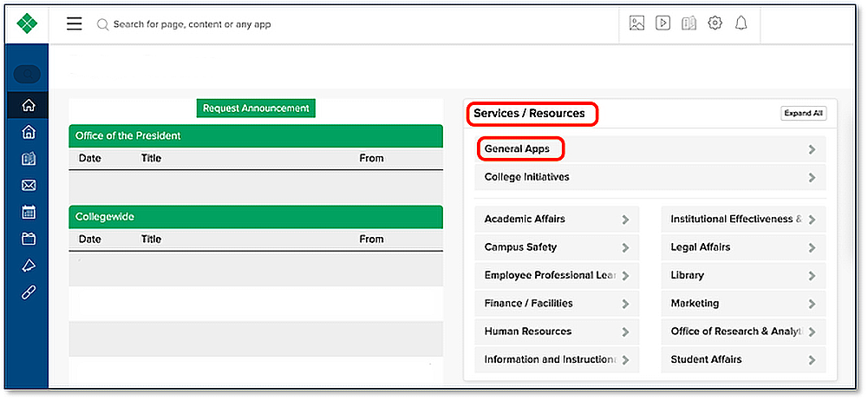The height and width of the screenshot is (401, 868).
Task: Click the Collegewide section header
Action: coord(256,217)
